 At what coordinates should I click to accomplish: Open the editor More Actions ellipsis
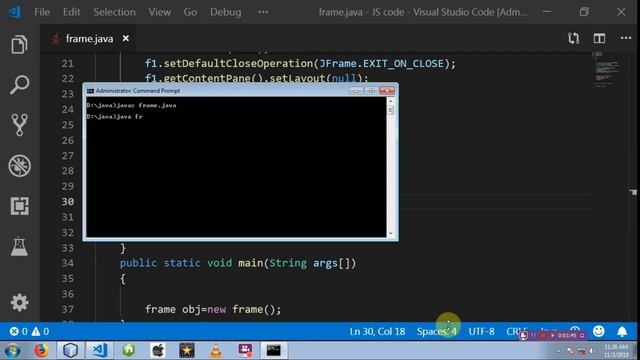[626, 38]
